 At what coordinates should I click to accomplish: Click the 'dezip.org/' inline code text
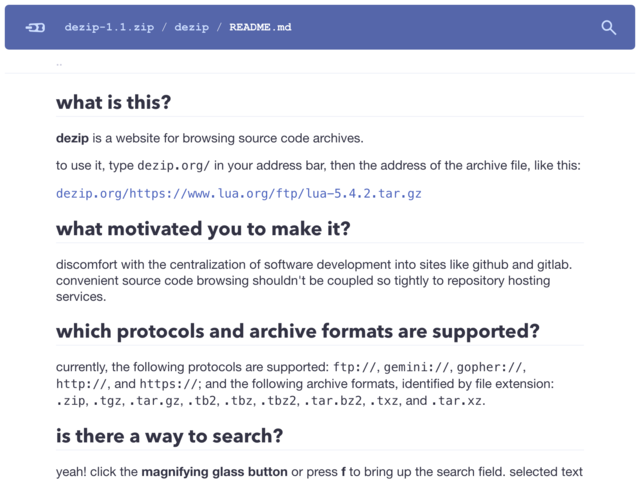pos(173,166)
